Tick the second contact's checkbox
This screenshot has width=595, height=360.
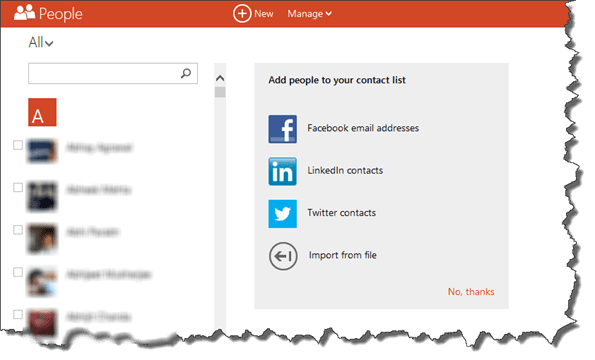point(18,187)
